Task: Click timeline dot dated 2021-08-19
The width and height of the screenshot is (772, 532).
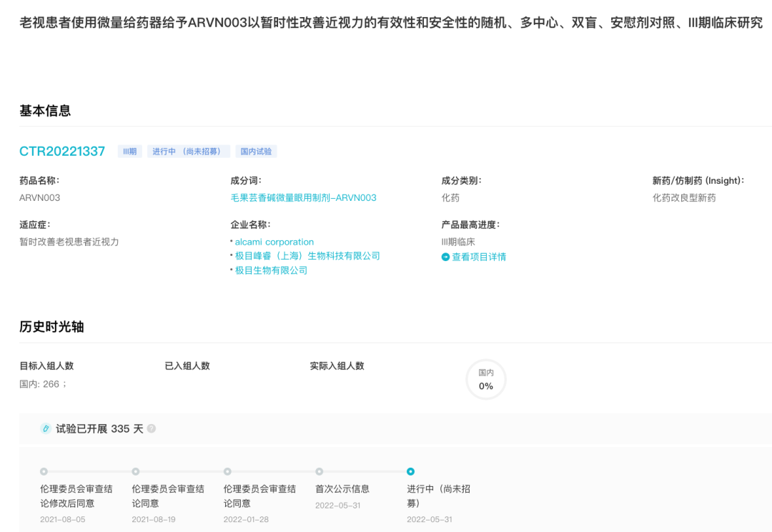Action: [x=136, y=472]
